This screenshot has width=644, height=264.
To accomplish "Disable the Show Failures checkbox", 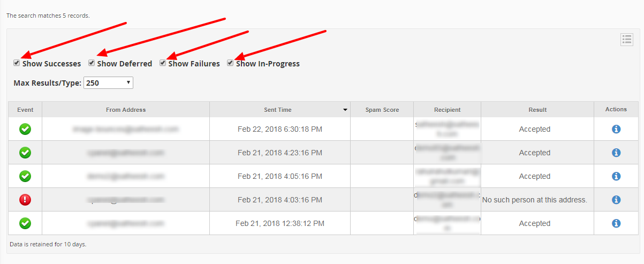I will coord(163,63).
